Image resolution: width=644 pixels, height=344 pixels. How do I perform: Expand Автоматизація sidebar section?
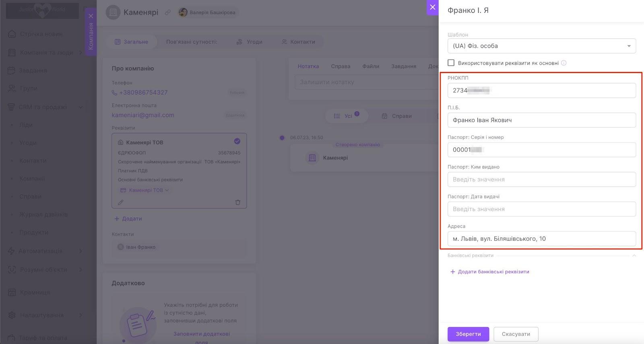(x=40, y=251)
